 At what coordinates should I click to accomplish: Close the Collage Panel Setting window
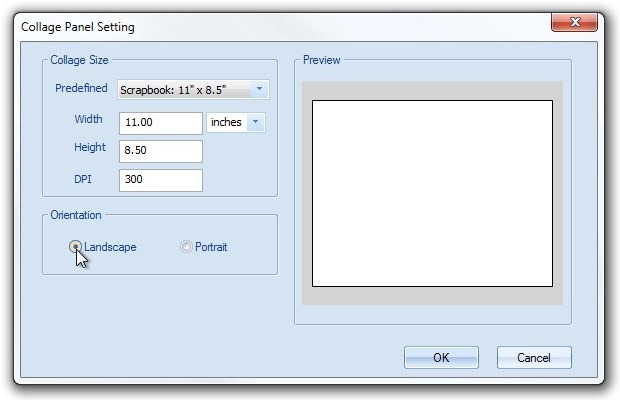(x=575, y=22)
